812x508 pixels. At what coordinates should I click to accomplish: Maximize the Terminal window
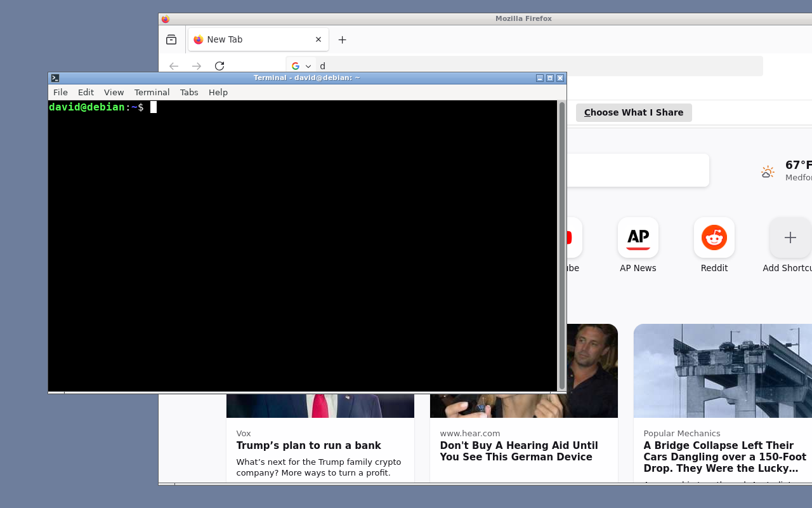(x=550, y=78)
